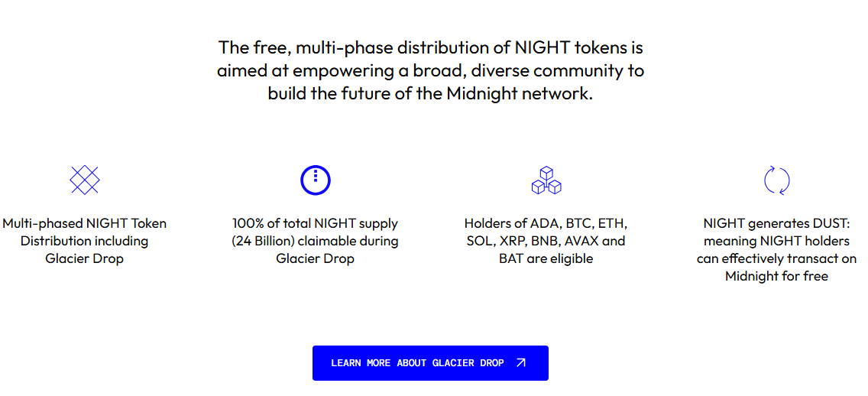Click the "can effectively transact on" line
Image resolution: width=868 pixels, height=396 pixels.
776,258
